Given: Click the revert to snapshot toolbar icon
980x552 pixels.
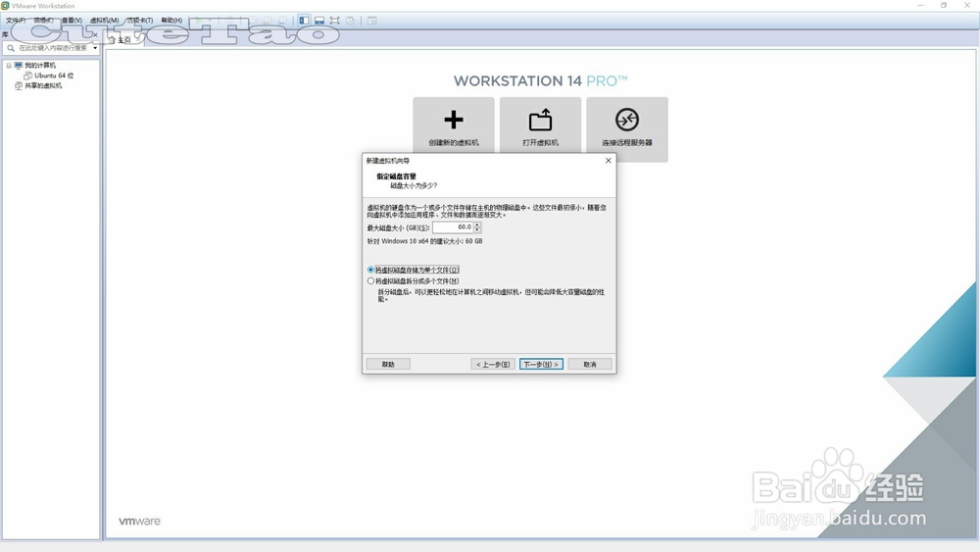Looking at the screenshot, I should tap(268, 21).
